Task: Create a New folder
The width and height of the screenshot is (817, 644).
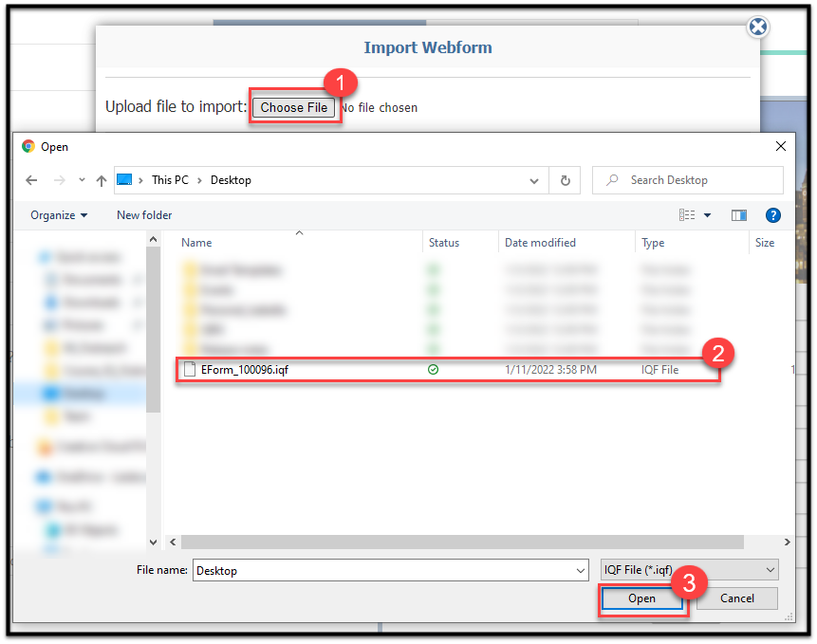Action: tap(144, 215)
